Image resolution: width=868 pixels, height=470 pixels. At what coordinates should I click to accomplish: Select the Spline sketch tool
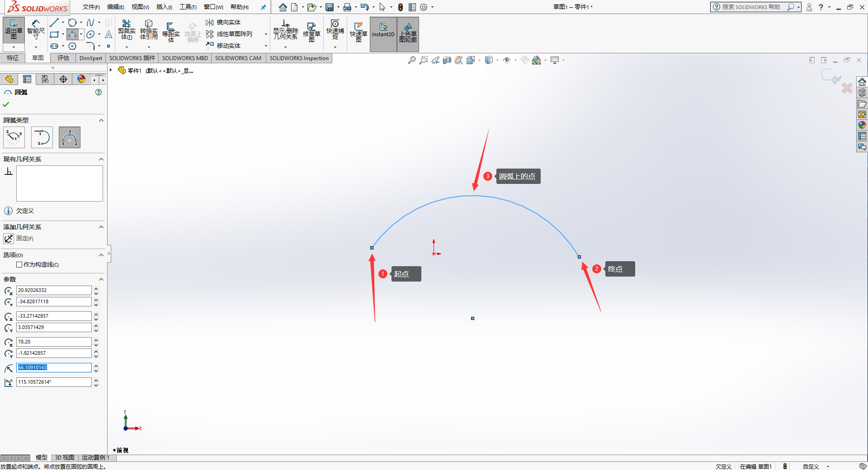coord(90,23)
